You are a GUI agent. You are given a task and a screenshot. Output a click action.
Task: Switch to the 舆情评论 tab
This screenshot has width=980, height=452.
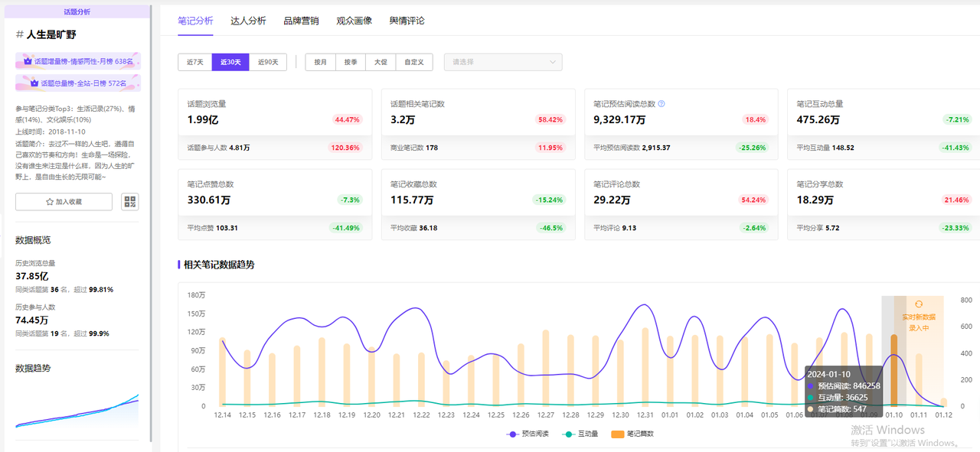click(407, 21)
